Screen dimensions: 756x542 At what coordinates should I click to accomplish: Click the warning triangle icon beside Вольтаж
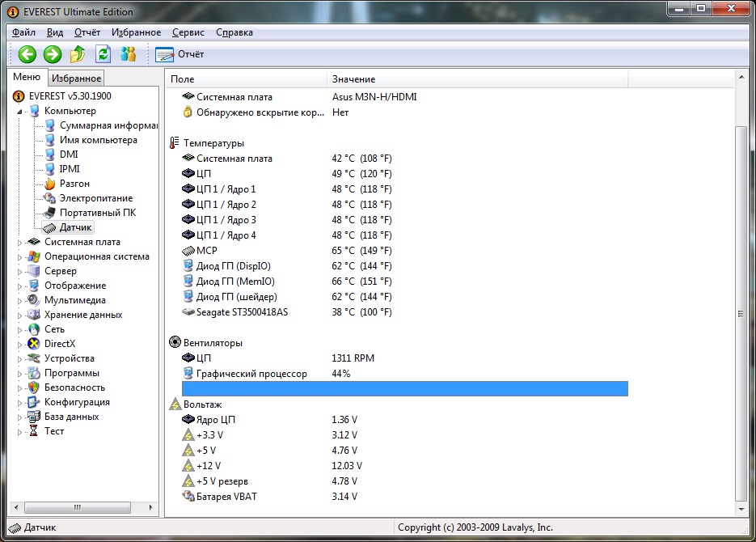[x=175, y=404]
